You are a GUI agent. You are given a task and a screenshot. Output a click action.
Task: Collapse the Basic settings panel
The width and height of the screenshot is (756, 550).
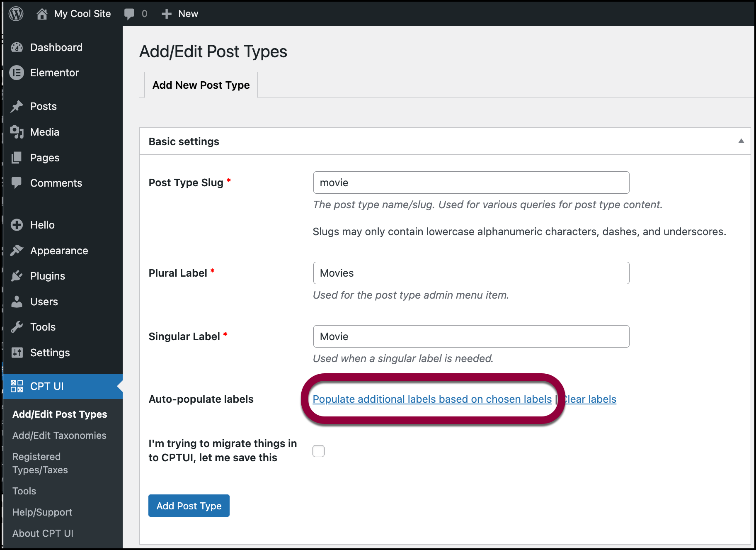(741, 141)
